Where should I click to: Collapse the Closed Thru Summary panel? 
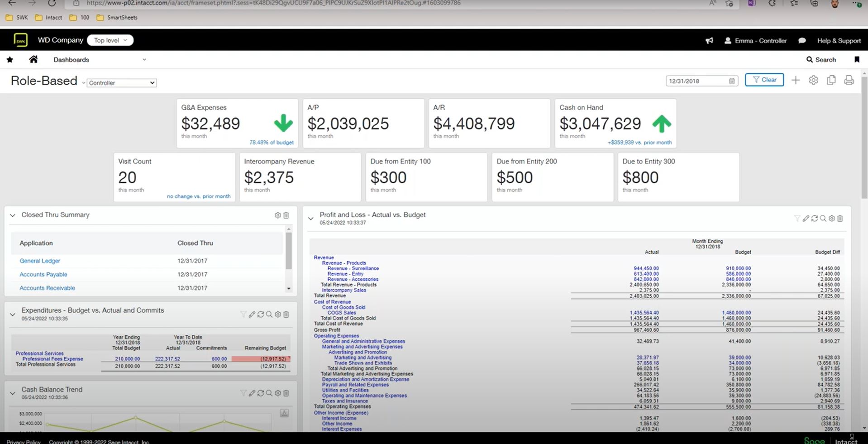[x=13, y=215]
